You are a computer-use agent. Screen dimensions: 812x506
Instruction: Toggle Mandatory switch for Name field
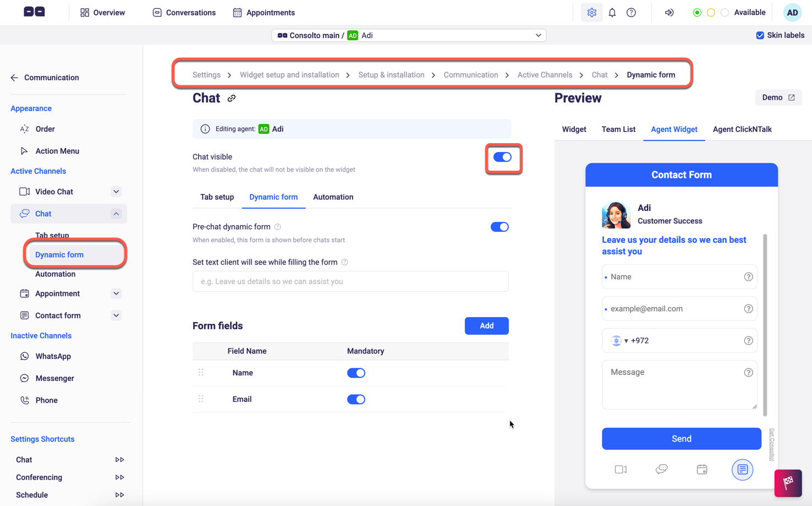tap(356, 373)
